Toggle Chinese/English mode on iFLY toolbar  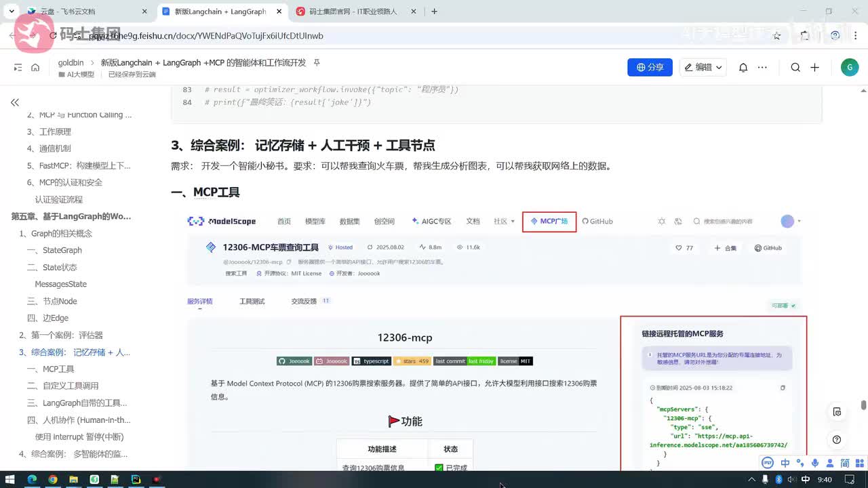tap(785, 463)
